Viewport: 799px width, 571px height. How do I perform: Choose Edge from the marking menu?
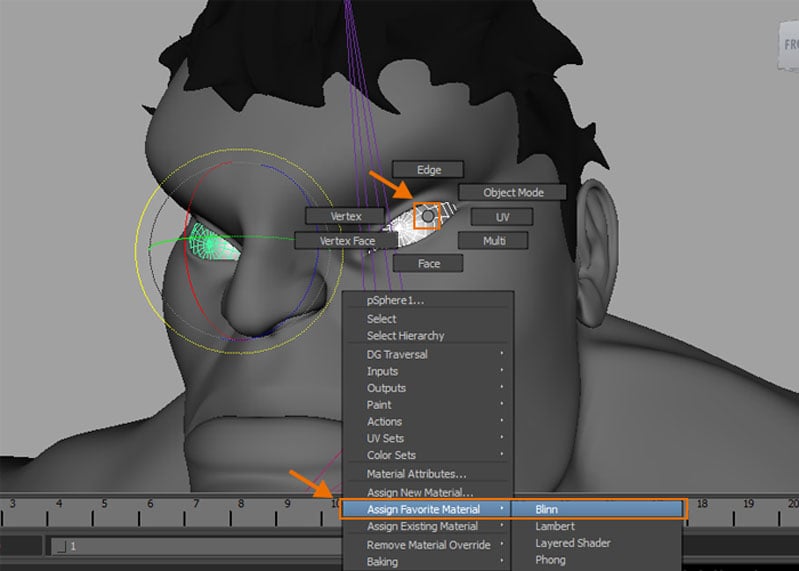(428, 170)
